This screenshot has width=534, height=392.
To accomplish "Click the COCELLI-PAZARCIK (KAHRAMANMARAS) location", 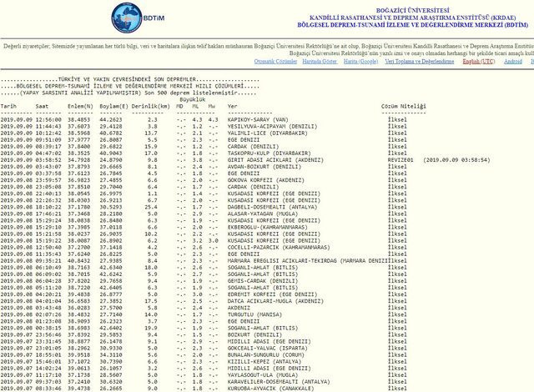I will [279, 248].
